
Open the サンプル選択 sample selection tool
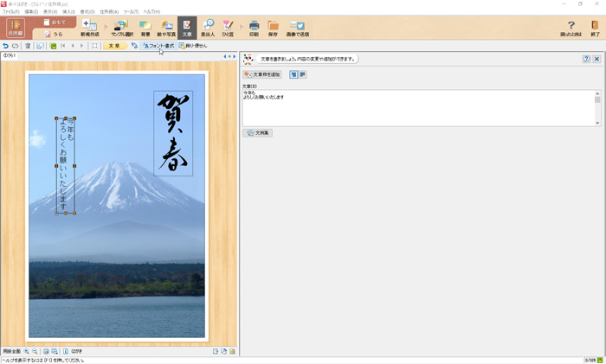click(x=121, y=28)
